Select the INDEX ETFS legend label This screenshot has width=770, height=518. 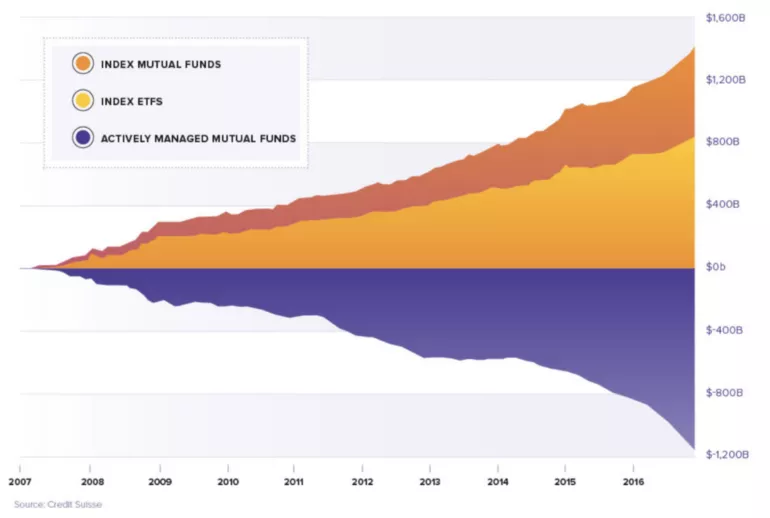tap(132, 102)
